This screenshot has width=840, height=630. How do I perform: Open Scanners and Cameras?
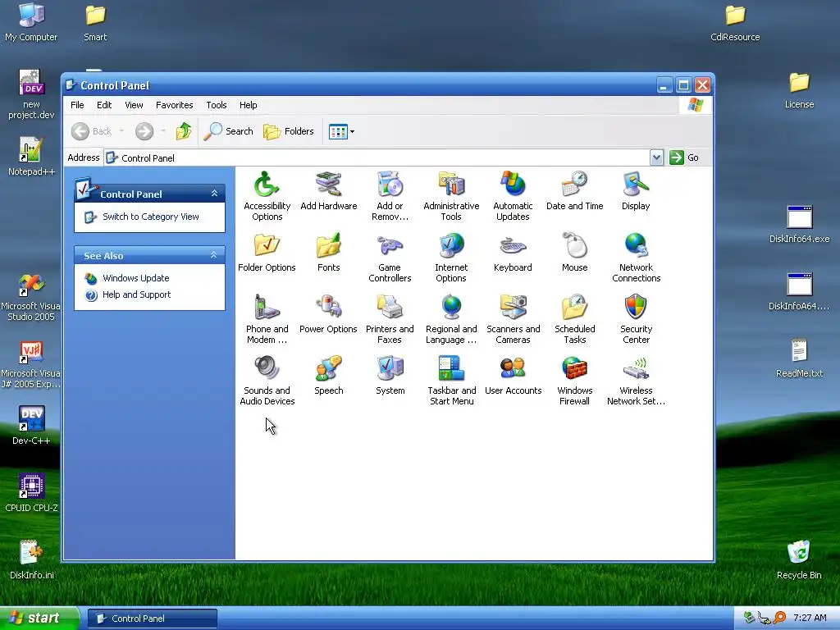click(513, 319)
